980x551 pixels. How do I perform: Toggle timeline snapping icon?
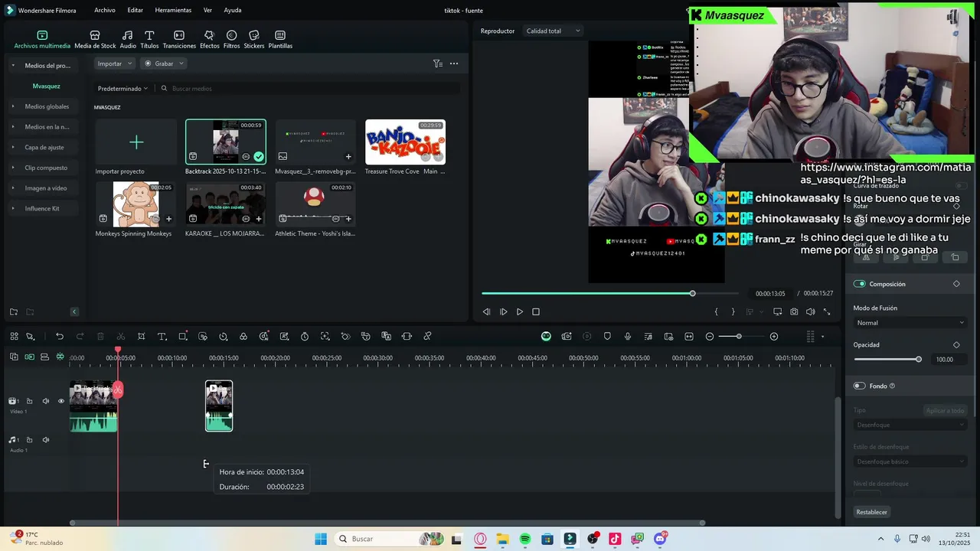[x=60, y=357]
